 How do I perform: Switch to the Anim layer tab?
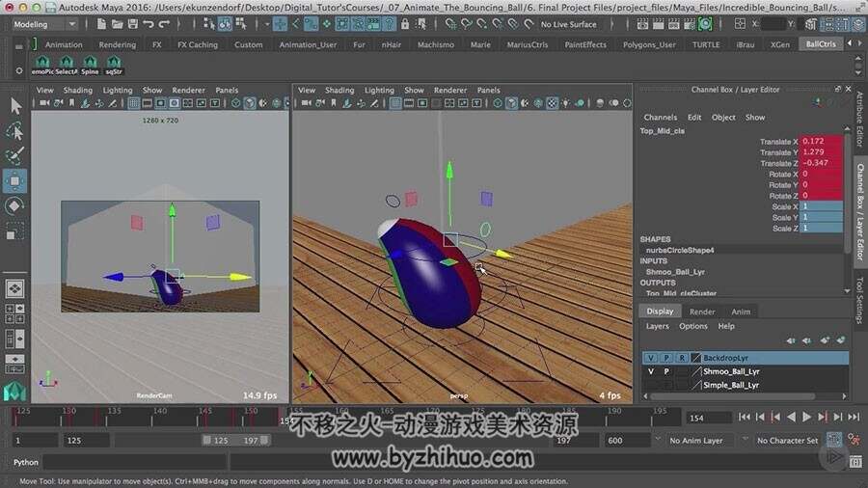tap(741, 312)
